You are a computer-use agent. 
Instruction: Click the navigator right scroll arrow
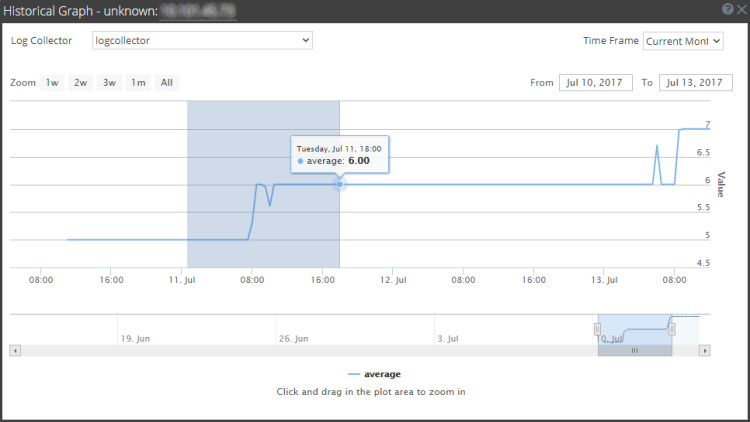point(705,351)
